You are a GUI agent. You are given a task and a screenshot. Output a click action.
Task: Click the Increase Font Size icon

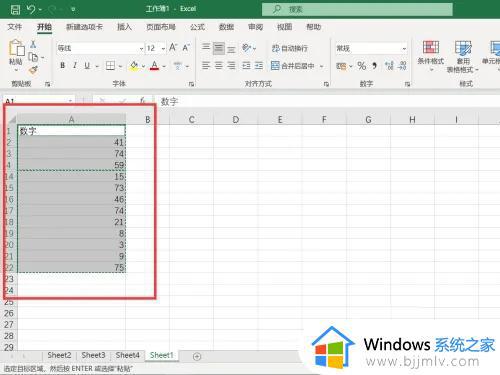point(173,48)
